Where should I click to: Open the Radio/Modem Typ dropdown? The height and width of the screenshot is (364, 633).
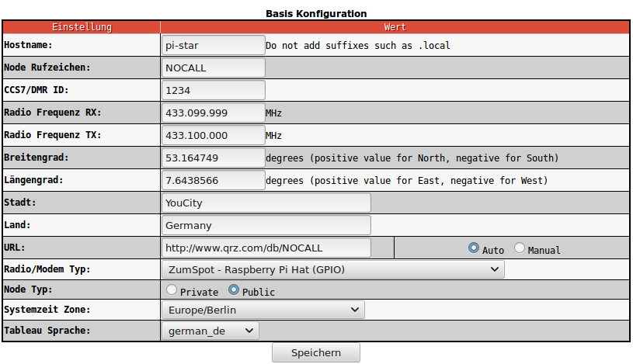coord(333,269)
